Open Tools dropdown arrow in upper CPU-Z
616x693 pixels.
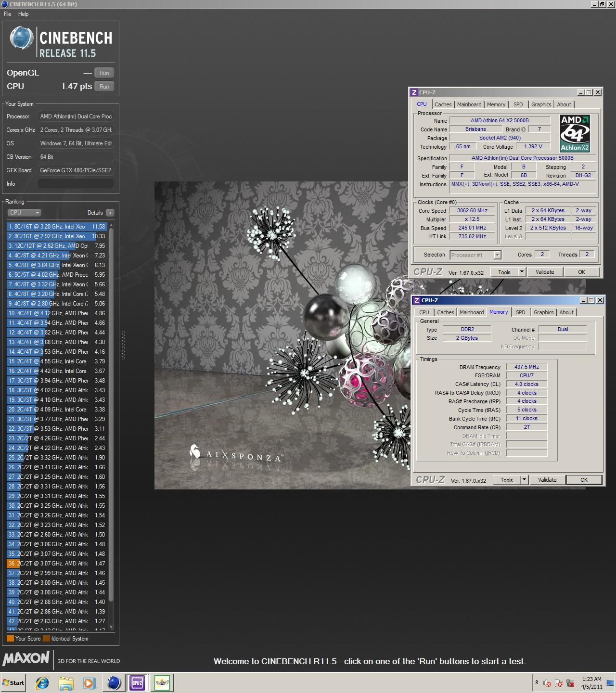(522, 272)
